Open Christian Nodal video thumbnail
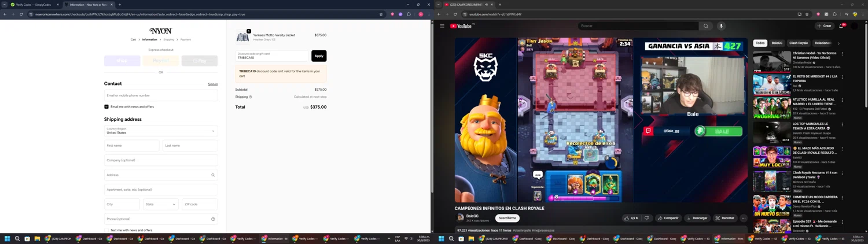Image resolution: width=868 pixels, height=244 pixels. click(x=772, y=61)
